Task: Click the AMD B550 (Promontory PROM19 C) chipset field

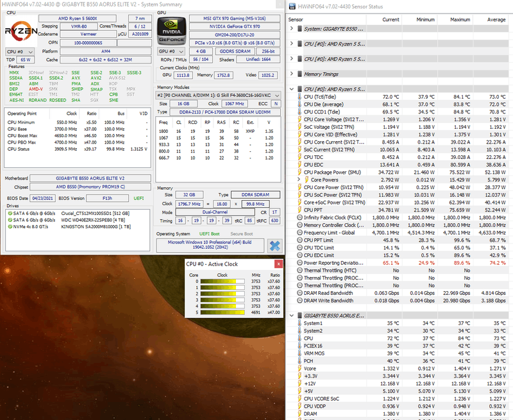Action: pyautogui.click(x=90, y=187)
